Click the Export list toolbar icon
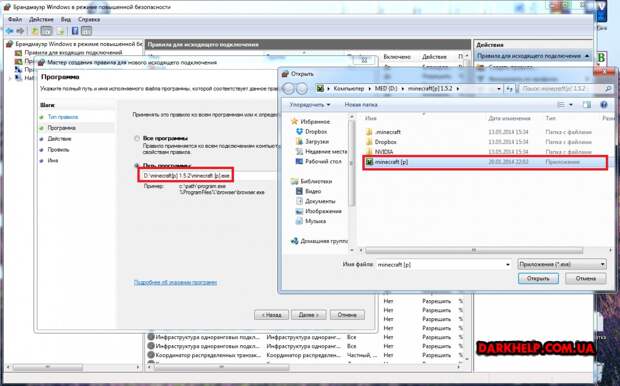The width and height of the screenshot is (620, 386). pos(60,31)
